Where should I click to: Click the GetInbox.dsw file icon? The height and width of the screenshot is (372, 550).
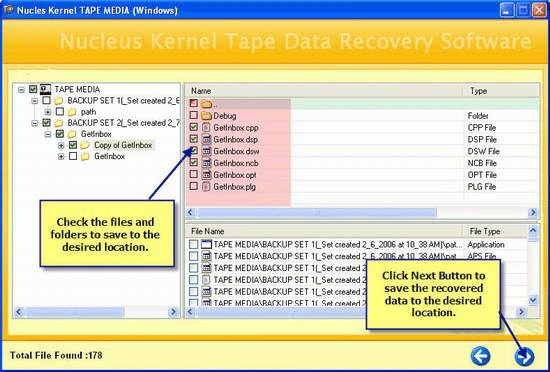[x=207, y=151]
